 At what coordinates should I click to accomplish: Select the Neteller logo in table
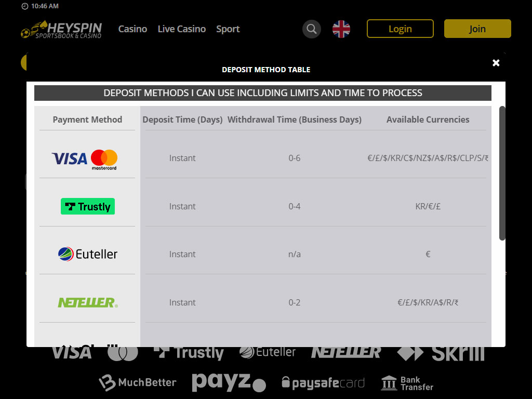pyautogui.click(x=88, y=302)
